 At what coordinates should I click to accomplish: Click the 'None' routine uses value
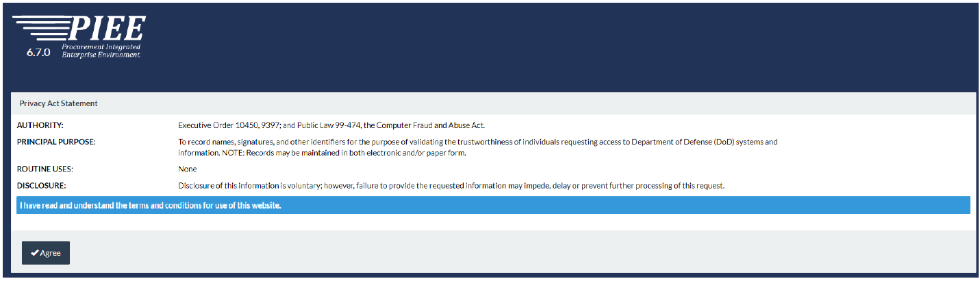pyautogui.click(x=187, y=168)
